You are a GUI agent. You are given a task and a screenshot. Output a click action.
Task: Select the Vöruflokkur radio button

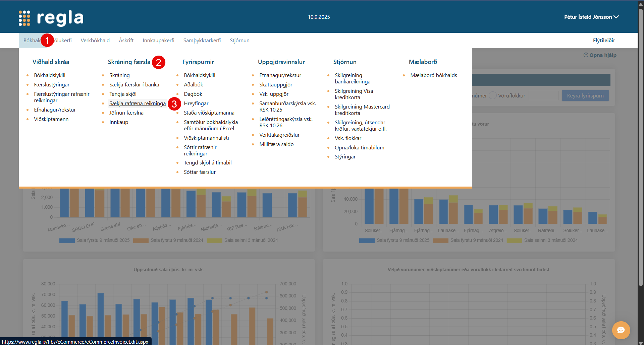click(492, 95)
